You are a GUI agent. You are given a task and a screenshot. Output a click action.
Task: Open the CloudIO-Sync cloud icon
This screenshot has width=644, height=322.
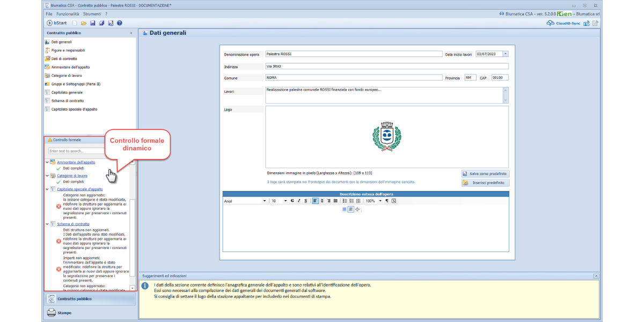coord(550,23)
